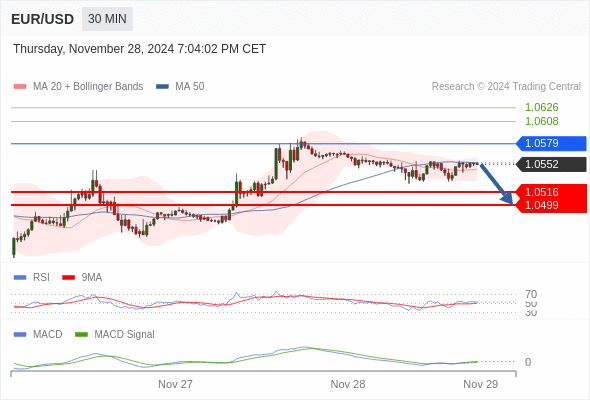Click the 1.0626 green resistance label
This screenshot has width=590, height=400.
pyautogui.click(x=541, y=108)
